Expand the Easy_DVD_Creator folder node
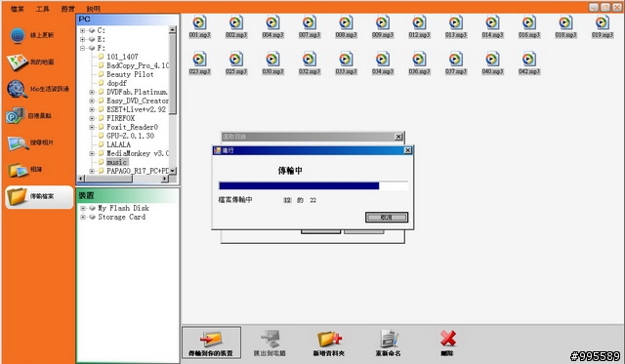This screenshot has width=625, height=364. [92, 101]
